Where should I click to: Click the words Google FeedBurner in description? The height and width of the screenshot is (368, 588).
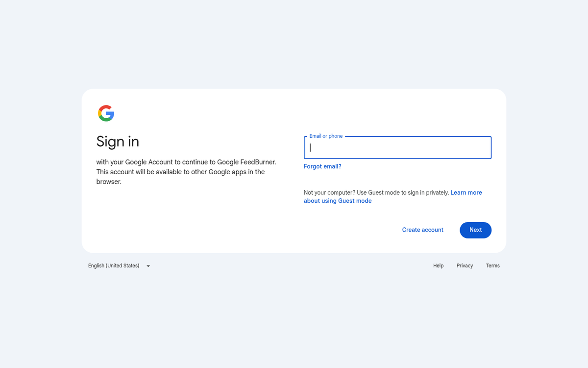pos(246,162)
